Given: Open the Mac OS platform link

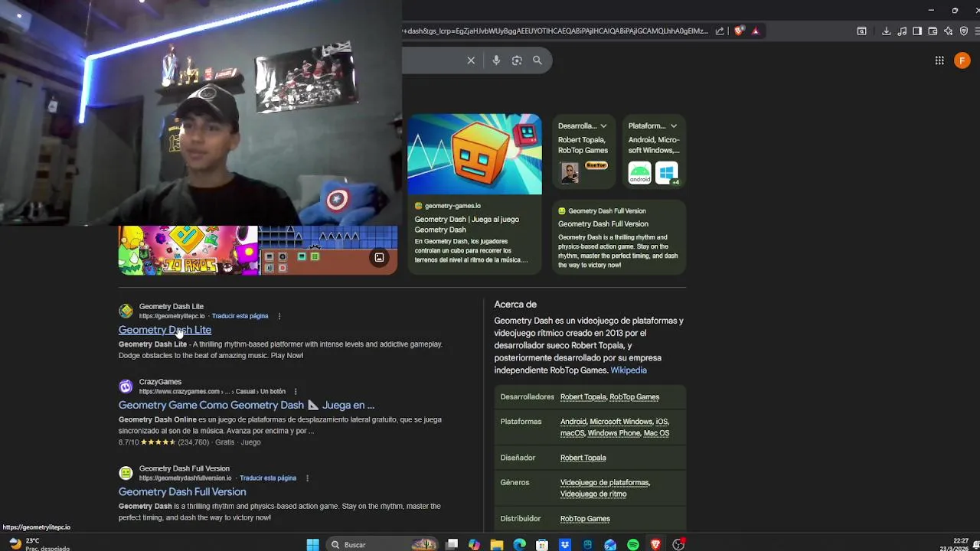Looking at the screenshot, I should (x=656, y=433).
